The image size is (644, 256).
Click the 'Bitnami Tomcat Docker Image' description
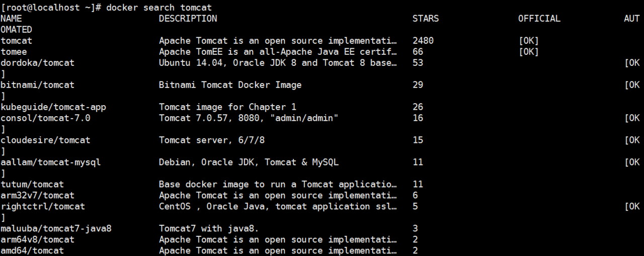click(230, 85)
